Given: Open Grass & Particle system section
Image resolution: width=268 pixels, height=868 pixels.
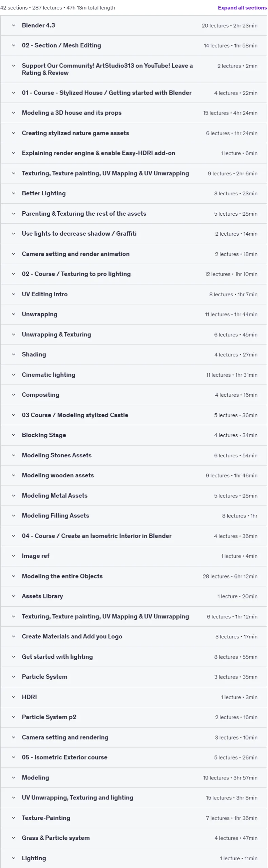Looking at the screenshot, I should point(133,838).
